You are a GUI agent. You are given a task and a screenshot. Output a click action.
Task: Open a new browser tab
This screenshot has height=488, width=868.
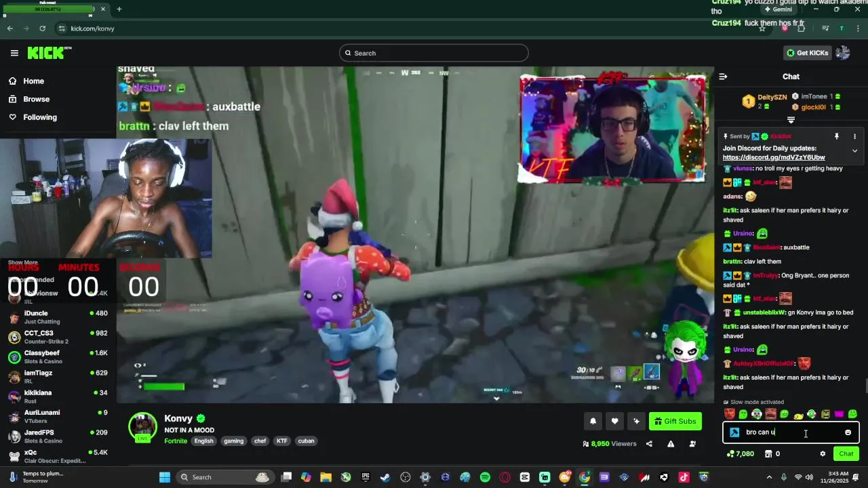119,9
